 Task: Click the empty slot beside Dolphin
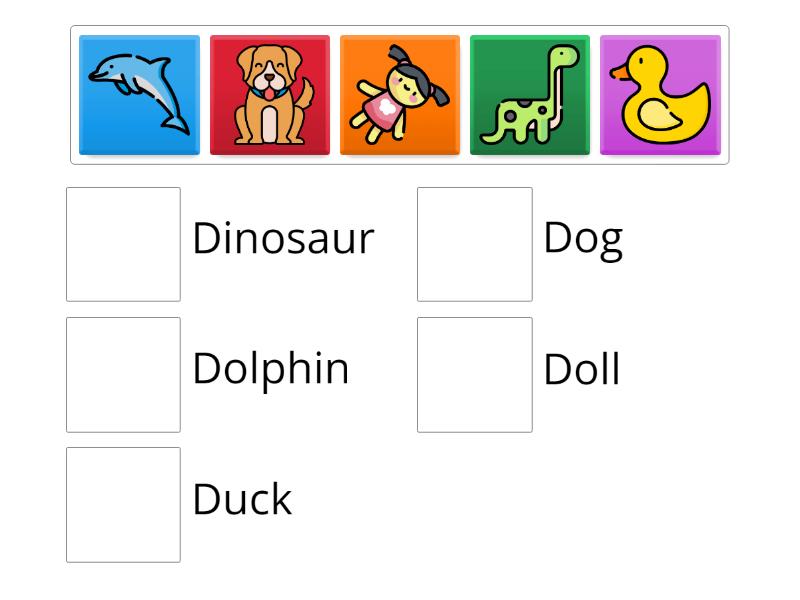pyautogui.click(x=122, y=374)
